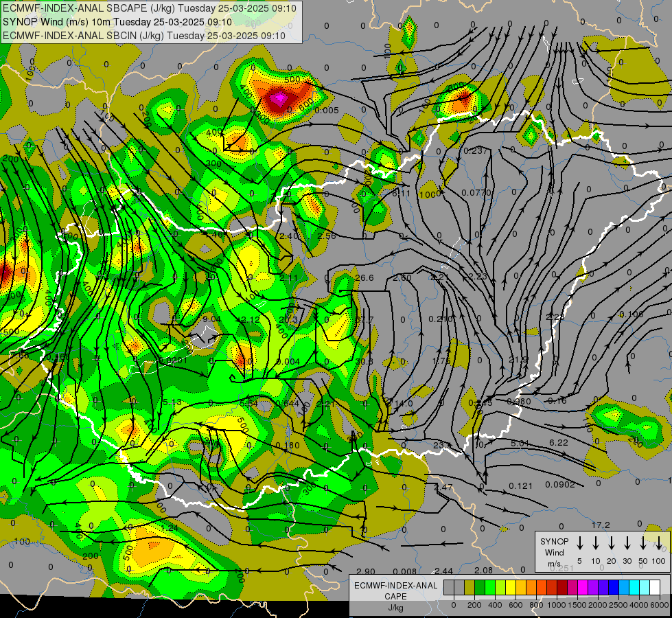672x618 pixels.
Task: Click the 0.008 value on the map
Action: point(404,571)
